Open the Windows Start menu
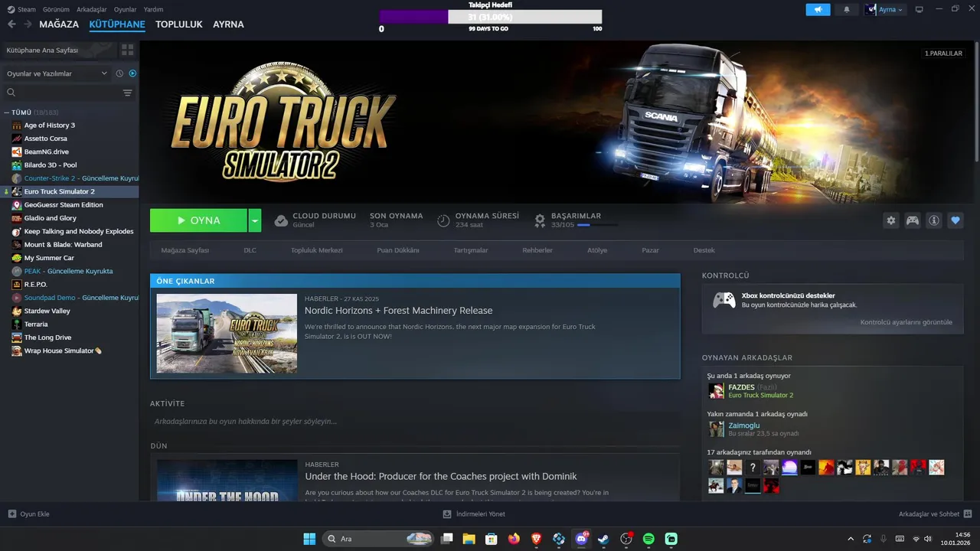This screenshot has height=551, width=980. point(309,539)
